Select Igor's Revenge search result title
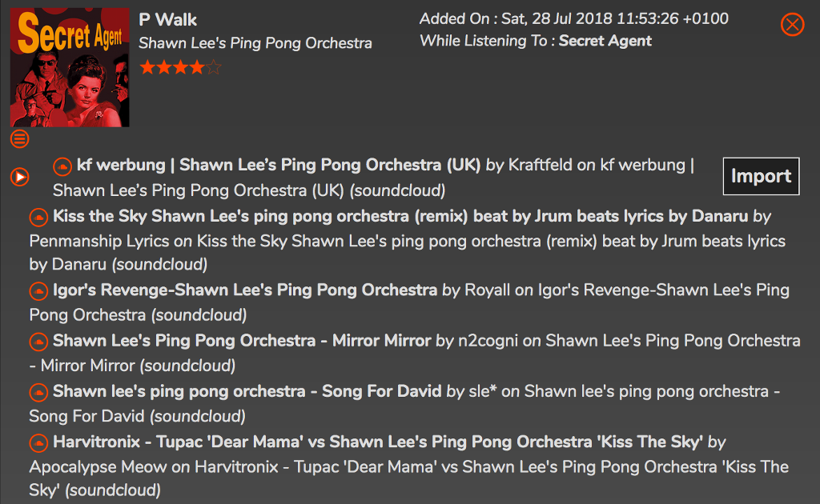The image size is (820, 504). pos(245,290)
